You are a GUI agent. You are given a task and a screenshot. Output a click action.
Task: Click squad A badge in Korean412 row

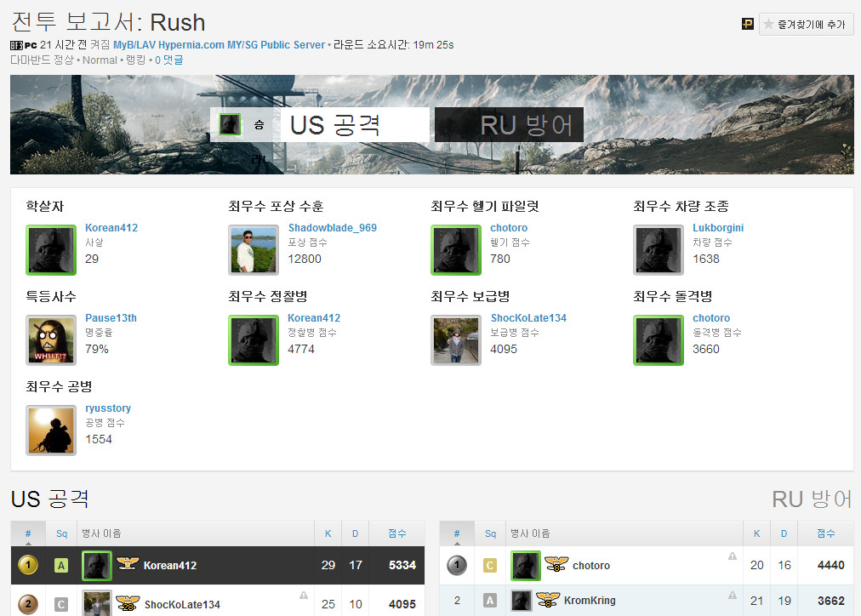click(61, 565)
